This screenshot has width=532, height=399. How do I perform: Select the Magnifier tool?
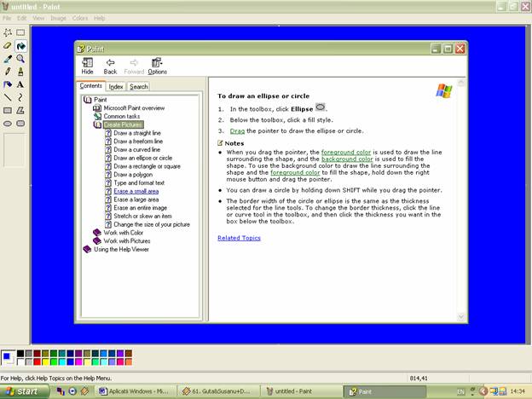click(20, 59)
